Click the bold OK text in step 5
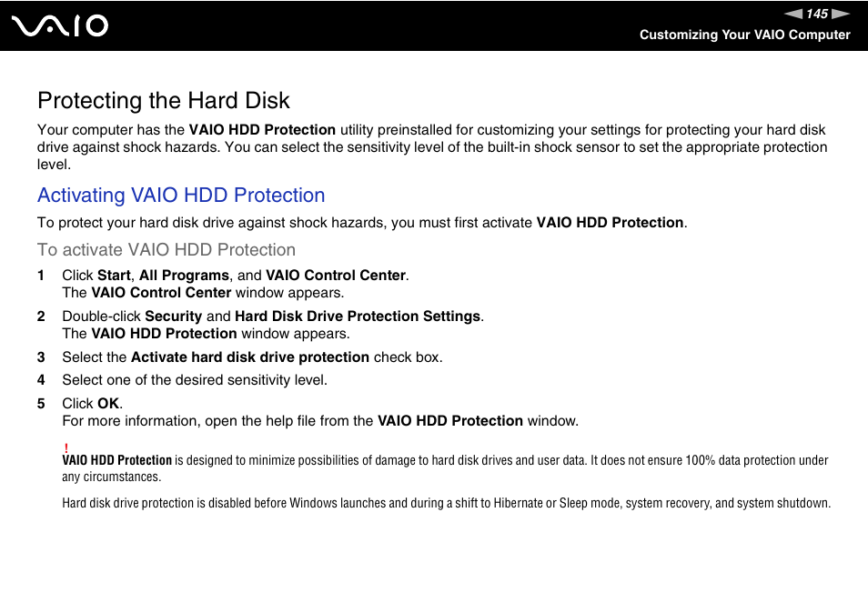868x613 pixels. (108, 403)
